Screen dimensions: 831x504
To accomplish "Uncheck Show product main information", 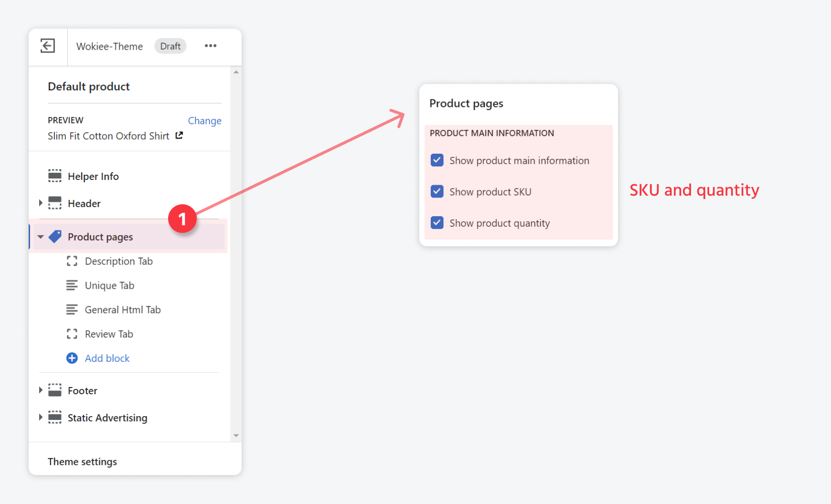I will click(437, 160).
